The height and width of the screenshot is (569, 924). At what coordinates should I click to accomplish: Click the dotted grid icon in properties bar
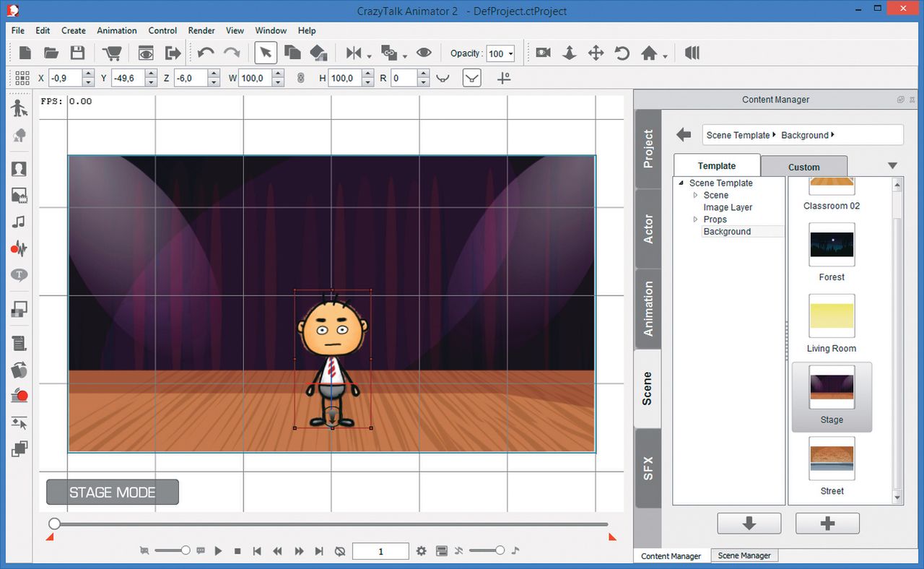pyautogui.click(x=22, y=78)
